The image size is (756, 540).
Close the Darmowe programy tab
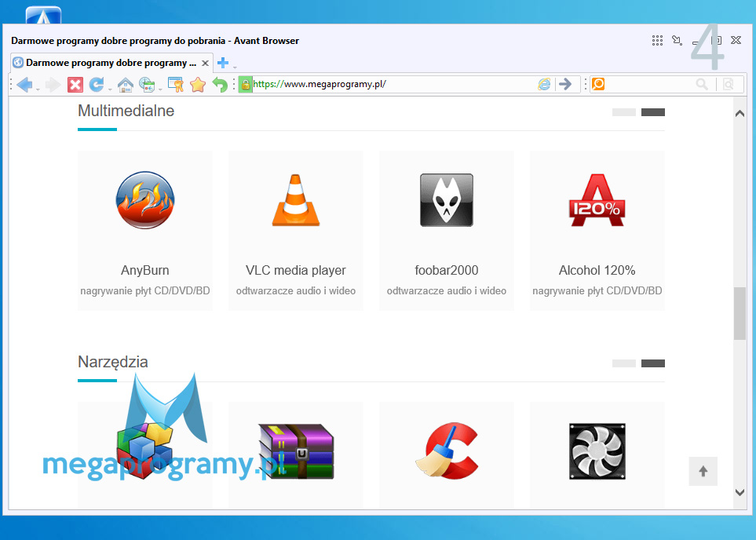coord(206,63)
